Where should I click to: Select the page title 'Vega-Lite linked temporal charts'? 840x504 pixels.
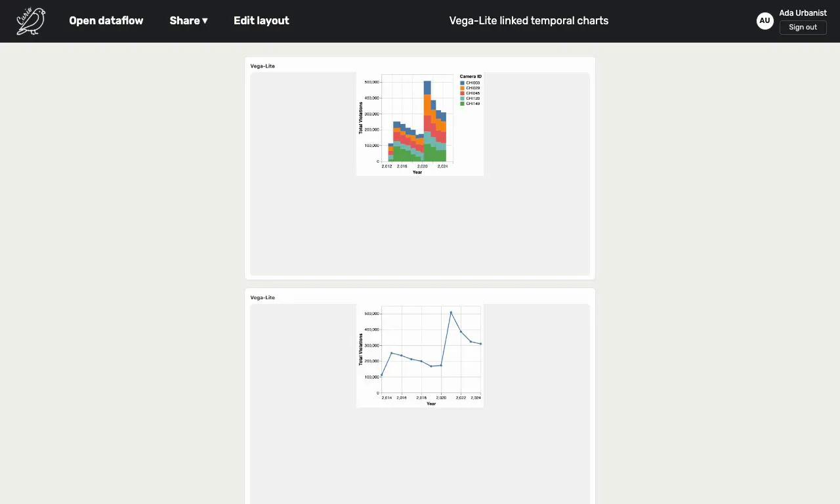click(529, 21)
